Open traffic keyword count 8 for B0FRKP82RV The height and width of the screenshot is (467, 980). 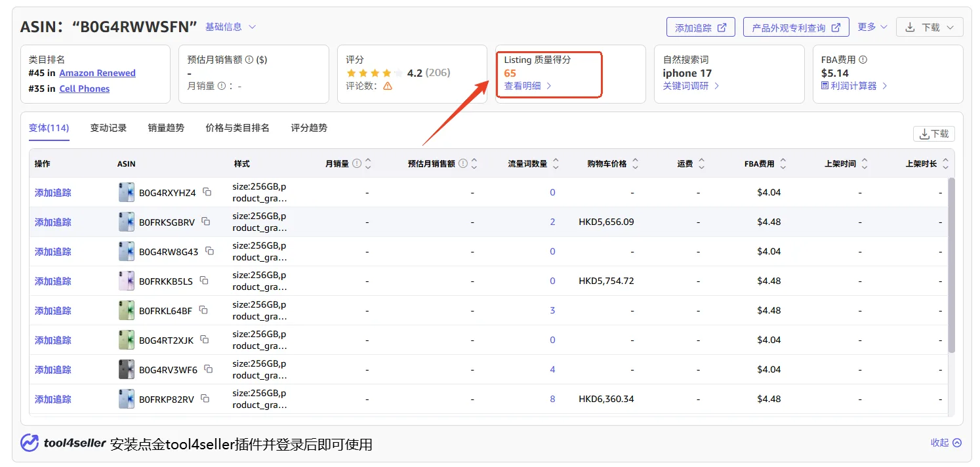pos(552,399)
